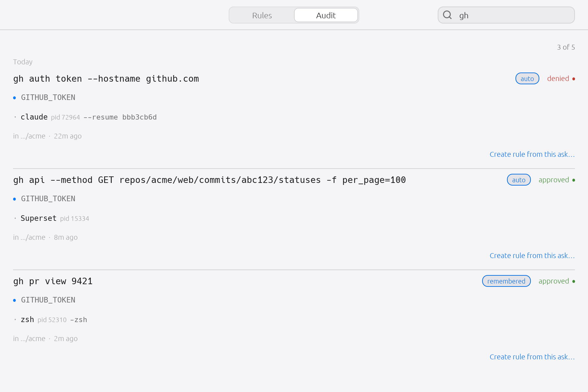The width and height of the screenshot is (588, 392).
Task: Create rule from gh auth token ask
Action: pyautogui.click(x=532, y=154)
